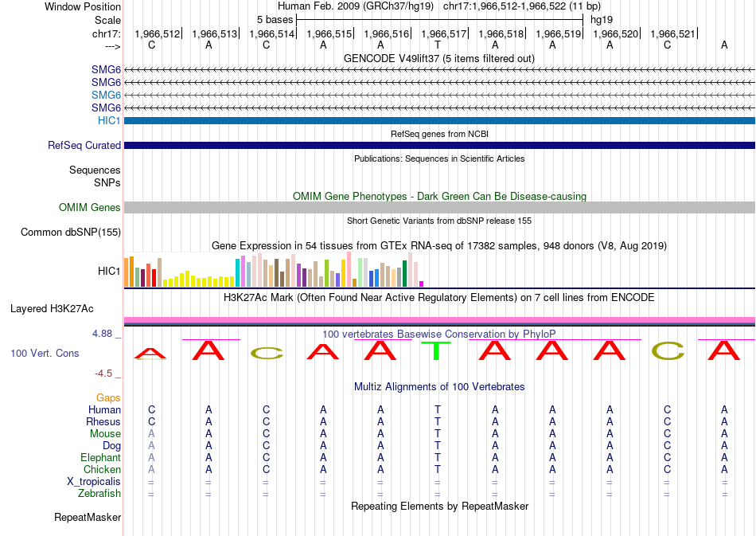Select the light-blue SMG6 transcript label

pyautogui.click(x=106, y=95)
